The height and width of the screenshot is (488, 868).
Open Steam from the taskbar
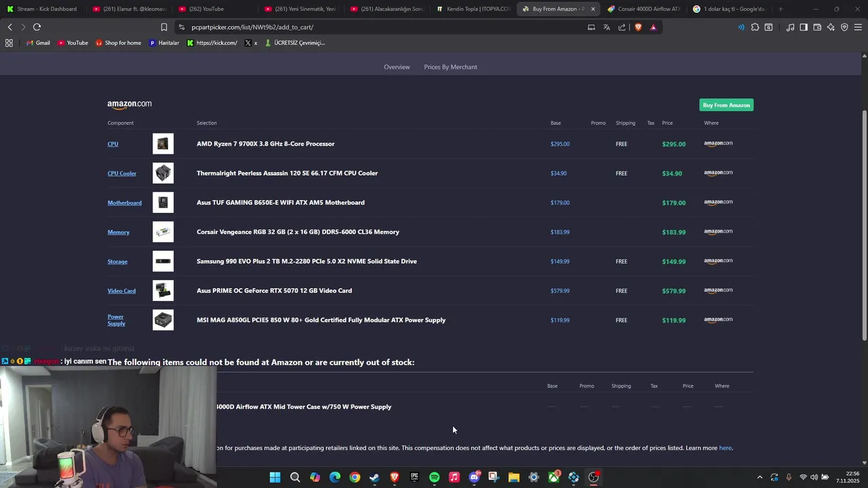point(374,477)
